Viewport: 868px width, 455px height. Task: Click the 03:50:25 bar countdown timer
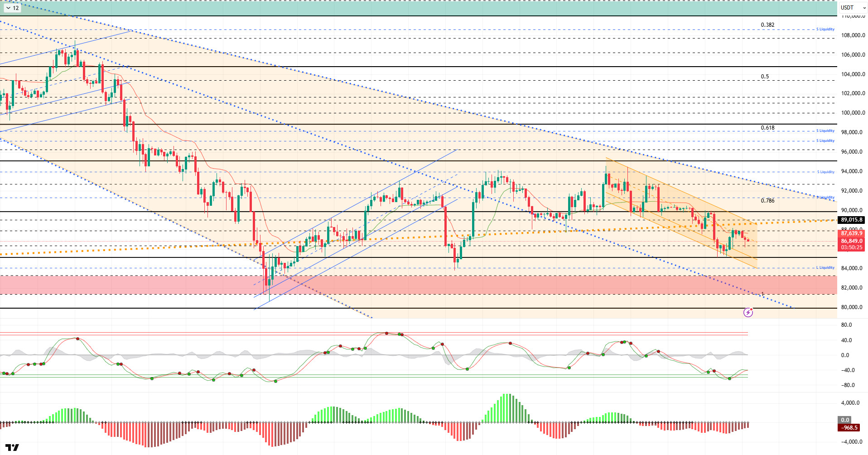coord(851,247)
